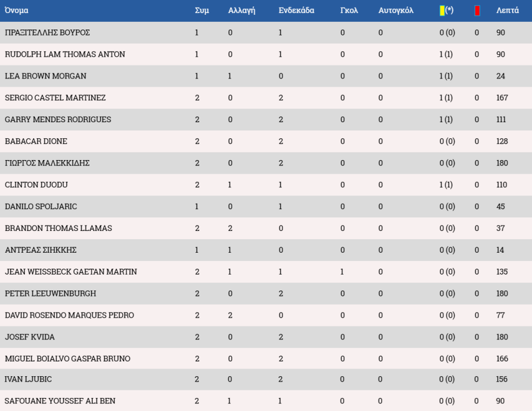
Task: Click the red card icon in header
Action: (477, 11)
